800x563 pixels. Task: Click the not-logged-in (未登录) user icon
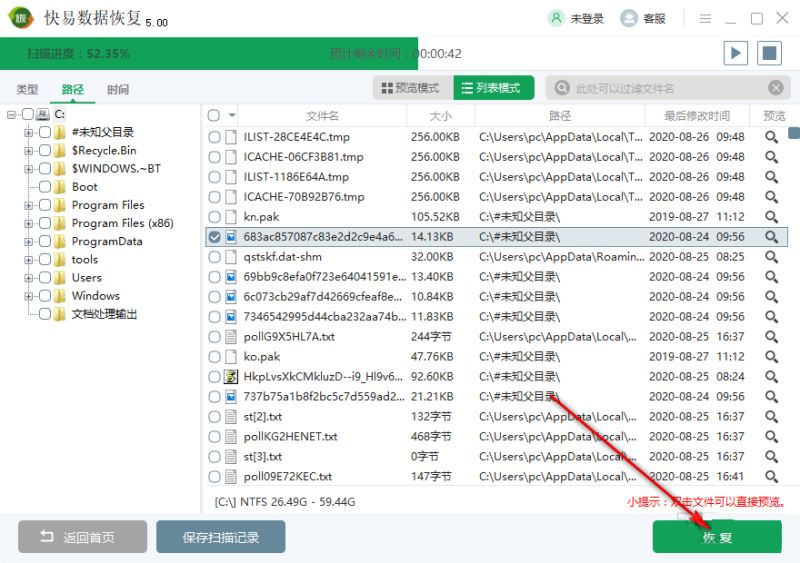(557, 18)
